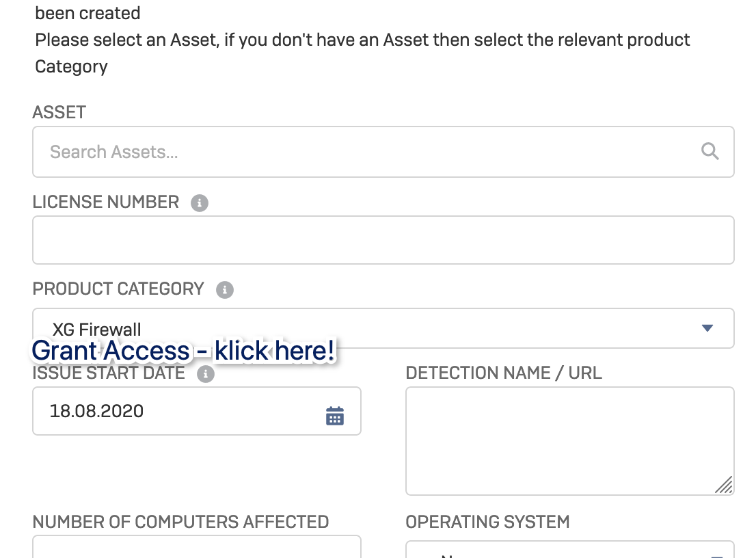Open the Grant Access klick here link
Viewport: 756px width, 558px height.
[x=183, y=350]
